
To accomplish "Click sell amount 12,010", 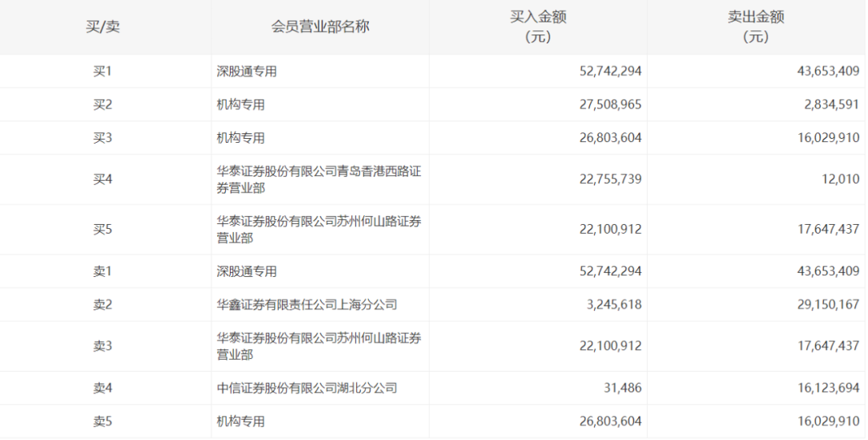I will pos(841,179).
